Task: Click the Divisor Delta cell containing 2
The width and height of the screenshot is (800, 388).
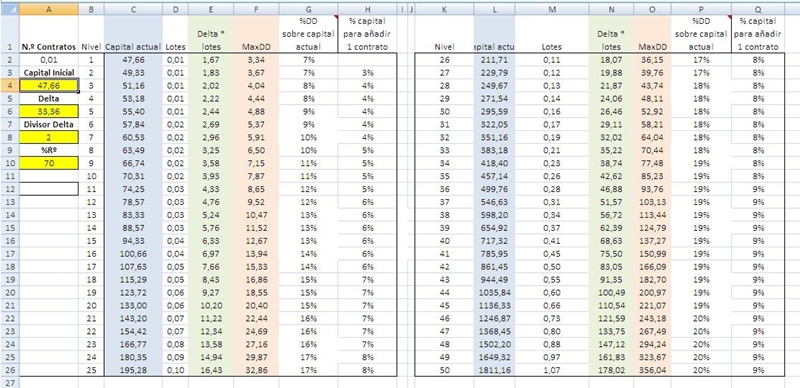Action: coord(49,137)
